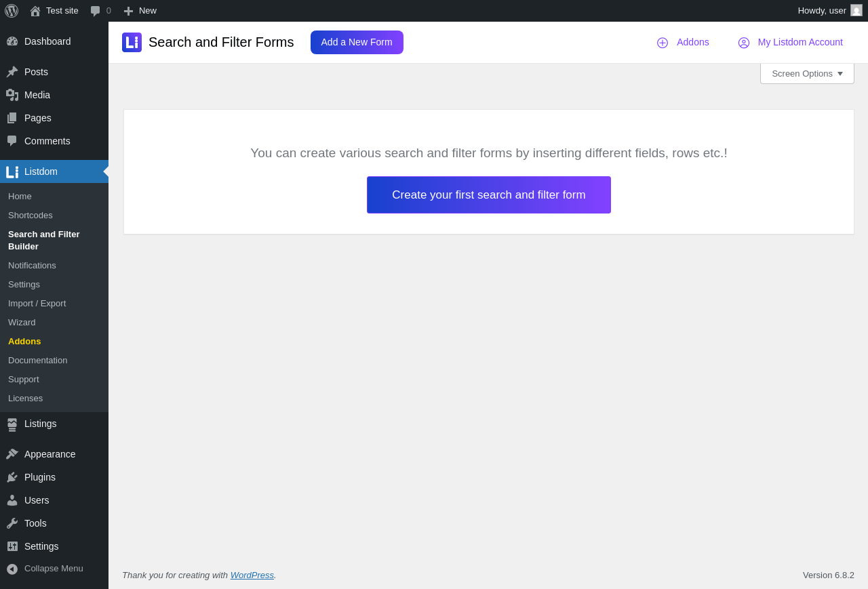Image resolution: width=868 pixels, height=589 pixels.
Task: Click the Posts pushpin icon
Action: click(12, 72)
